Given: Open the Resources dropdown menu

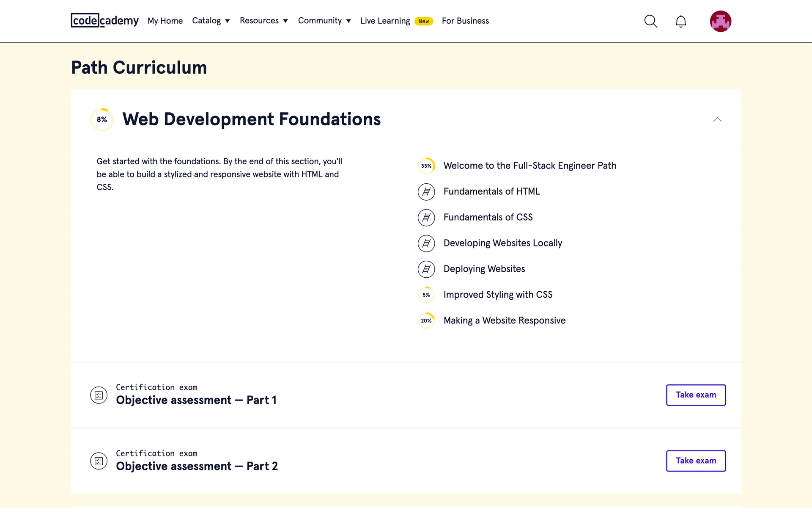Looking at the screenshot, I should pos(263,21).
